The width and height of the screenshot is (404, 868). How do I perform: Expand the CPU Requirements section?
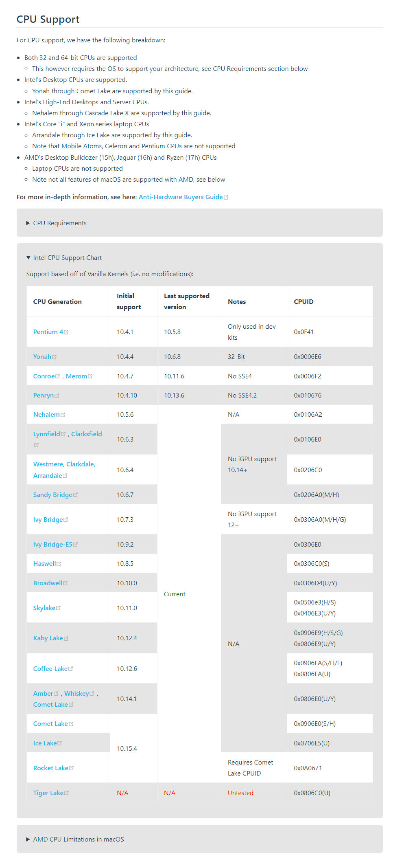pos(59,223)
